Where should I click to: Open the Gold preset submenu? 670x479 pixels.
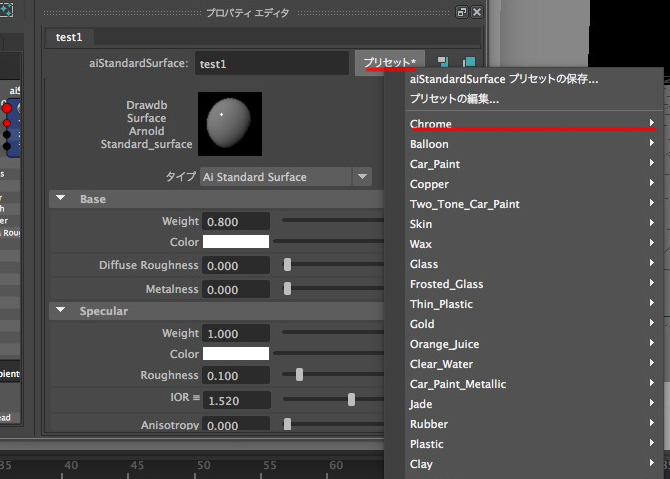tap(532, 324)
